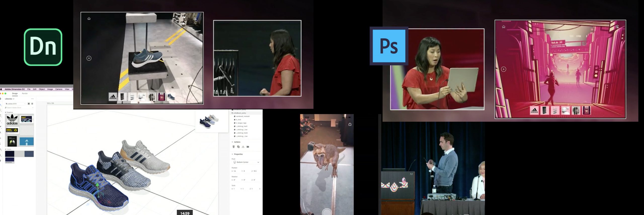The image size is (644, 215).
Task: Select the zoom magnifier tool
Action: click(1, 155)
